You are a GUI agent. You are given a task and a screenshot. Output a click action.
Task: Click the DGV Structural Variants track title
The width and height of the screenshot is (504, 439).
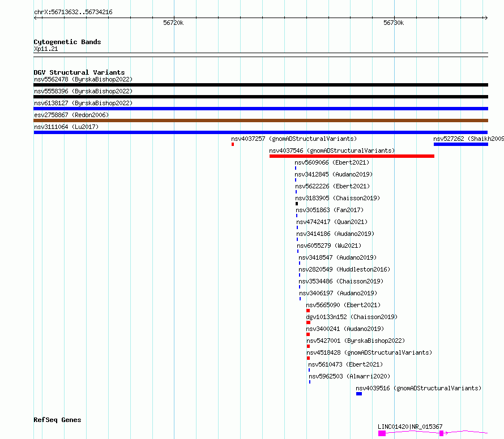click(x=79, y=72)
